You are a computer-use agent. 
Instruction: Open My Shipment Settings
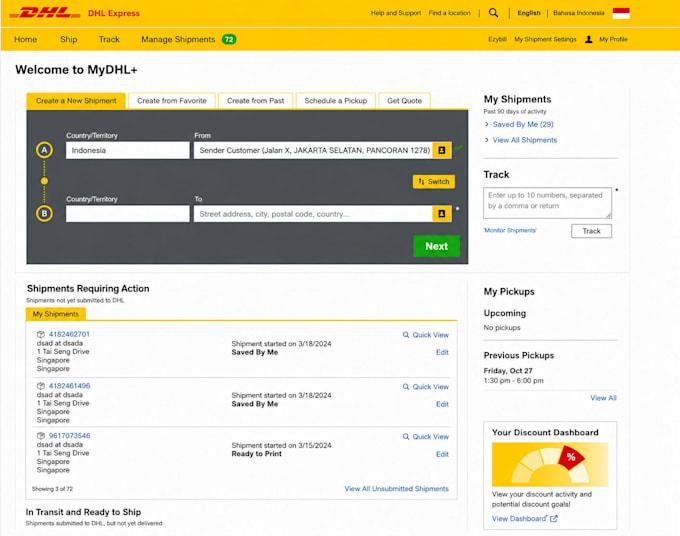point(545,39)
